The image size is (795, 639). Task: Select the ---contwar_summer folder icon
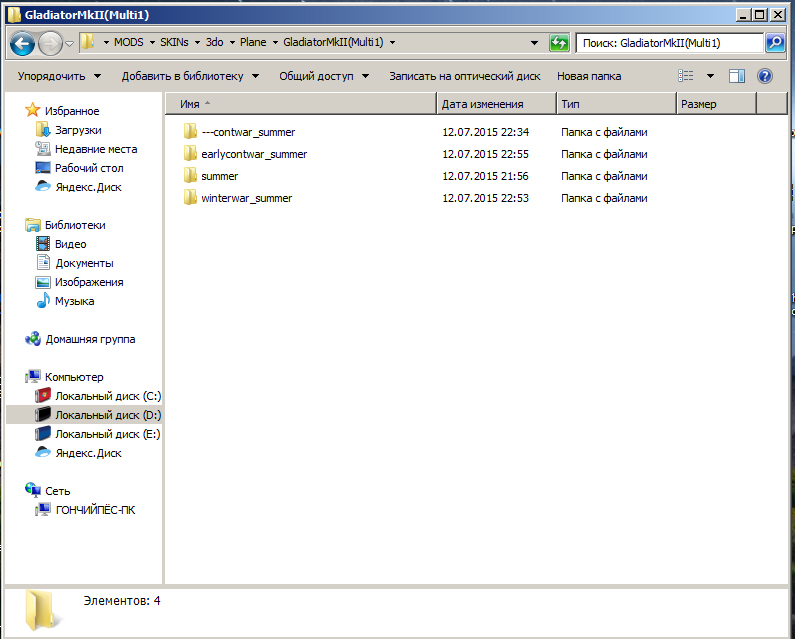coord(190,132)
